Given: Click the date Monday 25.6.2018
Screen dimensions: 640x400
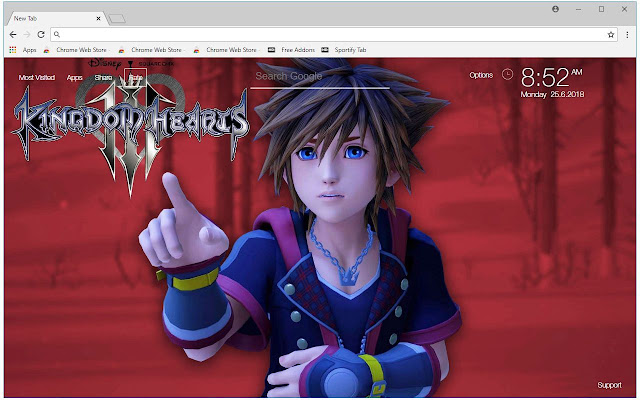Looking at the screenshot, I should (552, 94).
